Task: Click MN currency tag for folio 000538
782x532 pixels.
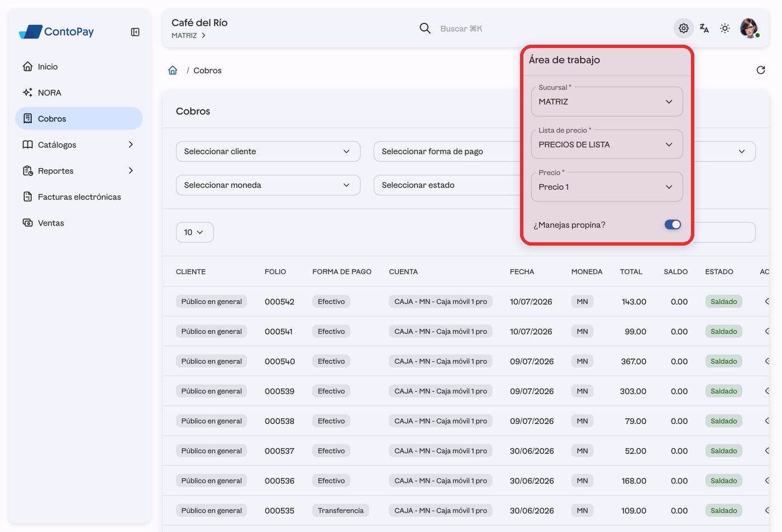Action: [x=582, y=421]
